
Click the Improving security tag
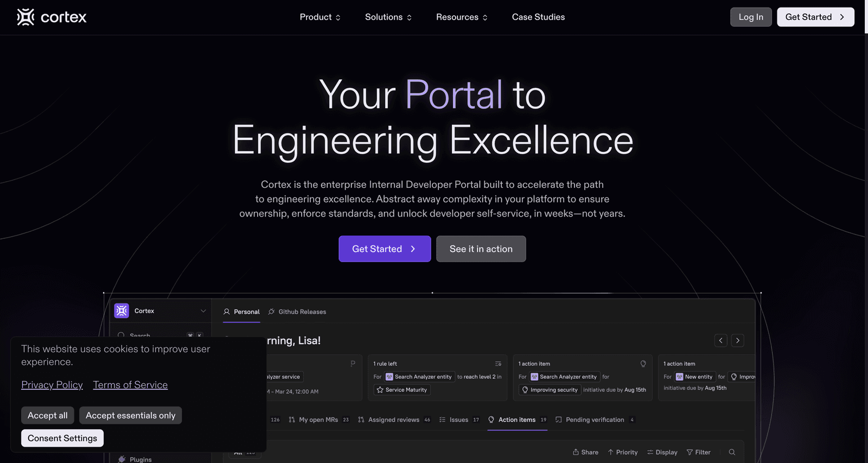[x=550, y=390]
